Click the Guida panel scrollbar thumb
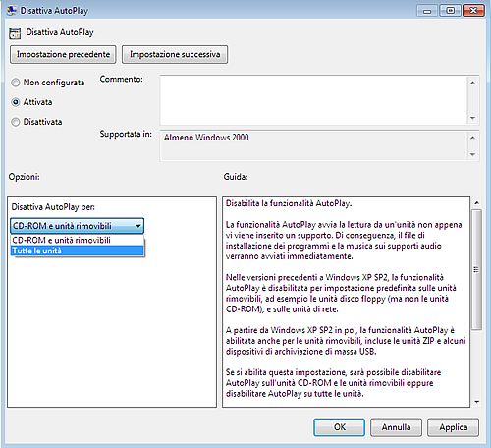 click(477, 270)
